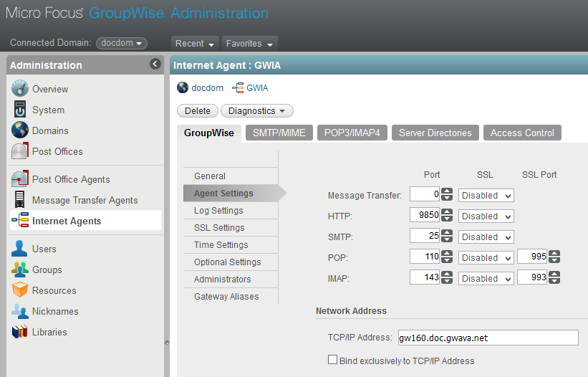The image size is (588, 377).
Task: Select Log Settings section
Action: [230, 211]
